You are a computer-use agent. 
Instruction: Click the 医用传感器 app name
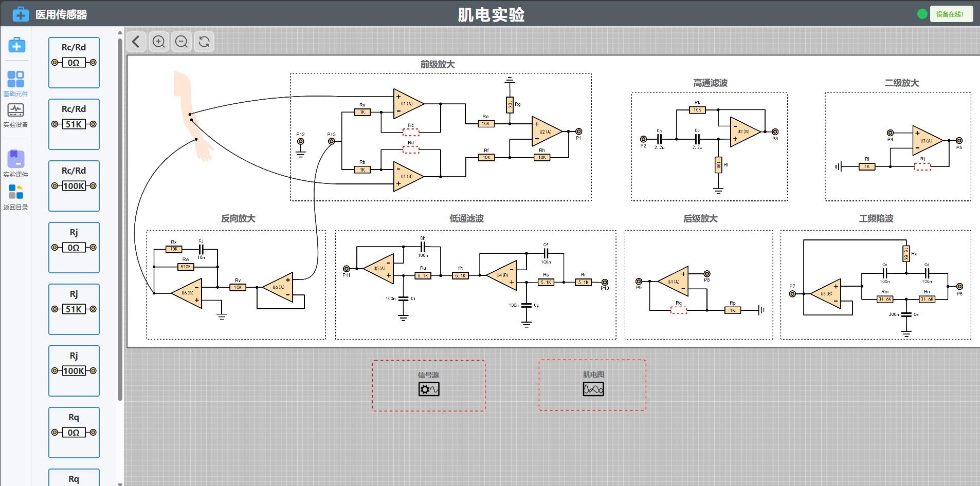click(x=61, y=14)
